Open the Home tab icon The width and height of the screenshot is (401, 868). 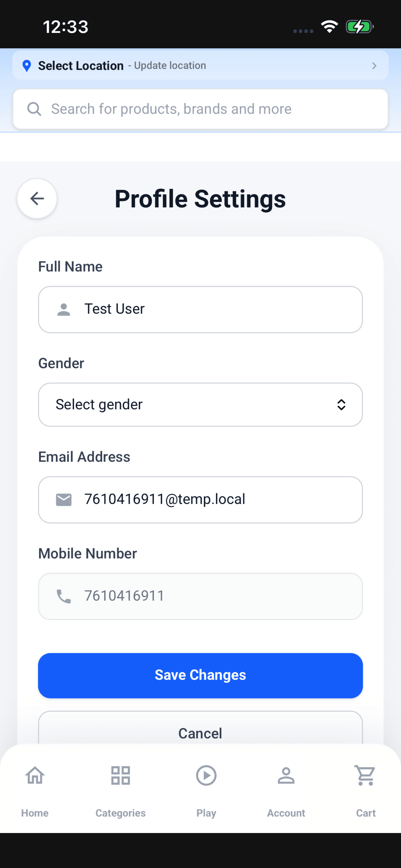click(35, 775)
